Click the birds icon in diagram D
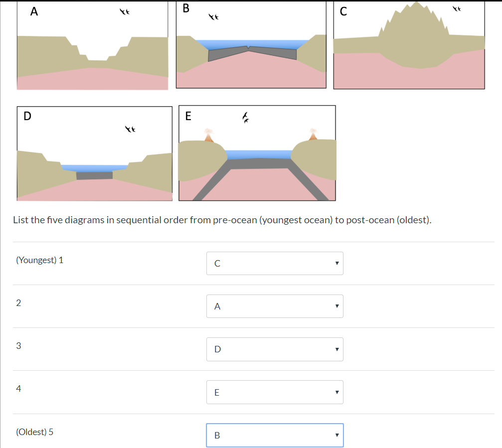 coord(131,129)
